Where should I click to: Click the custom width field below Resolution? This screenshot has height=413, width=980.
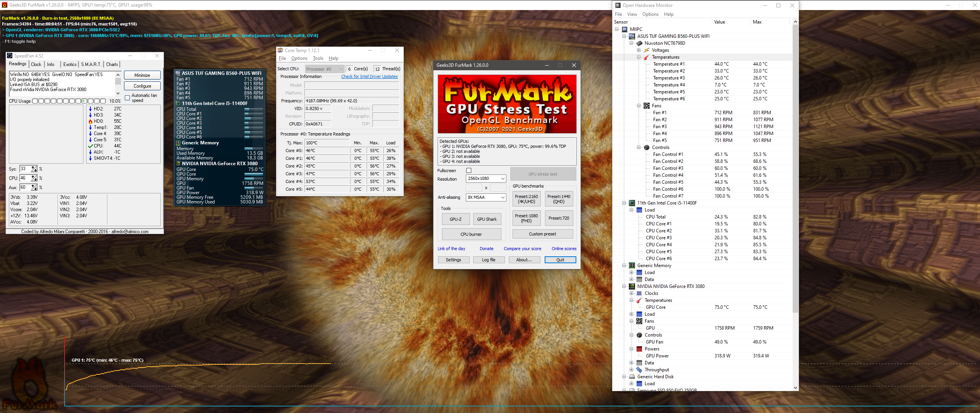(474, 188)
